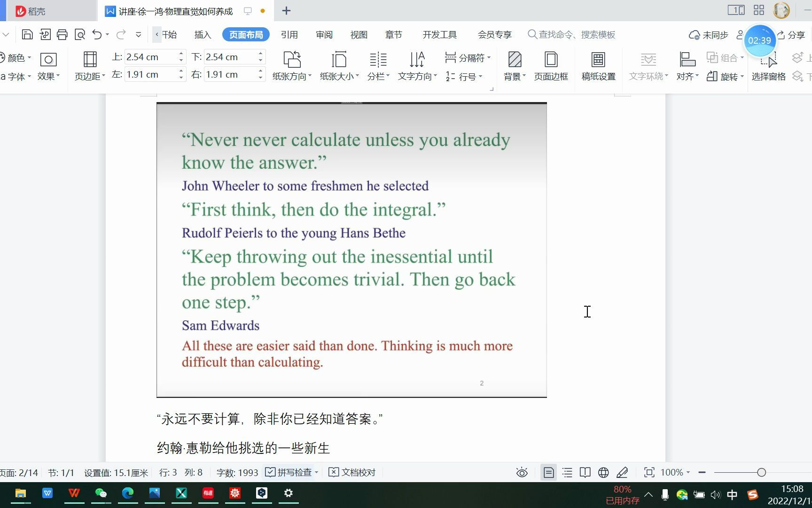
Task: Expand the zoom 100% dropdown
Action: coord(688,472)
